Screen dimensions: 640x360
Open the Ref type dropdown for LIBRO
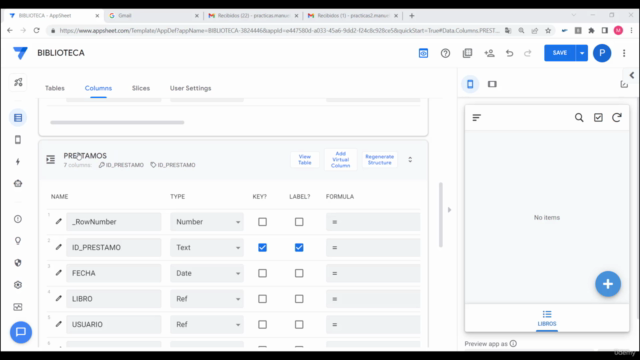pos(207,299)
